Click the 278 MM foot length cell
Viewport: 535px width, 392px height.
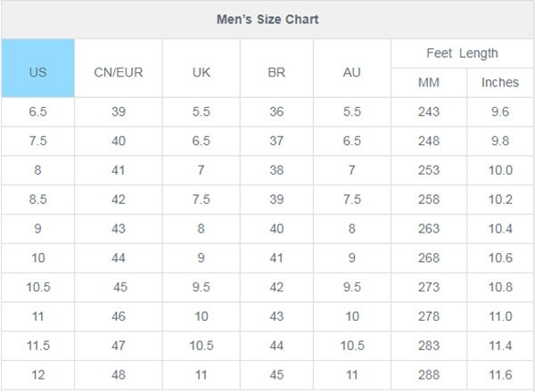(x=429, y=316)
